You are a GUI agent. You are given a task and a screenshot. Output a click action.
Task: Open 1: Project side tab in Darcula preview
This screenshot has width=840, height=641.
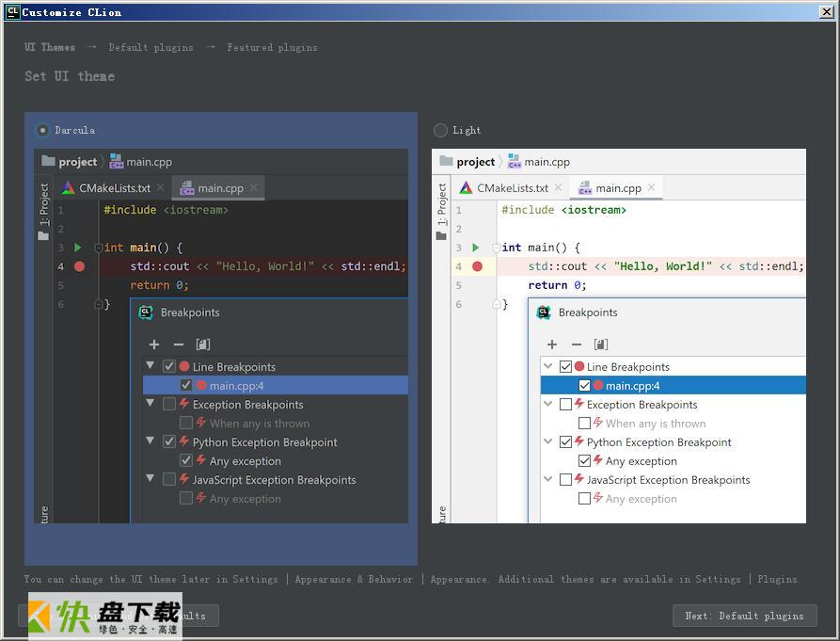pyautogui.click(x=43, y=212)
